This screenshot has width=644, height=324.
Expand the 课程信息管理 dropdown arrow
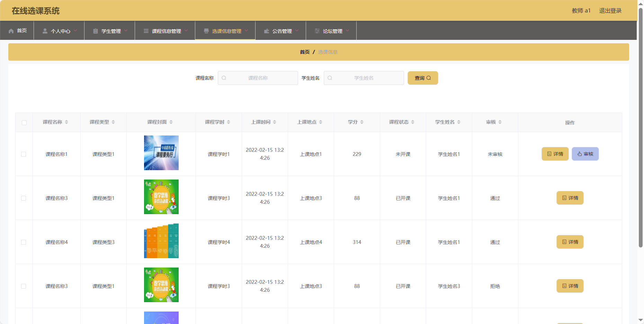pos(186,30)
